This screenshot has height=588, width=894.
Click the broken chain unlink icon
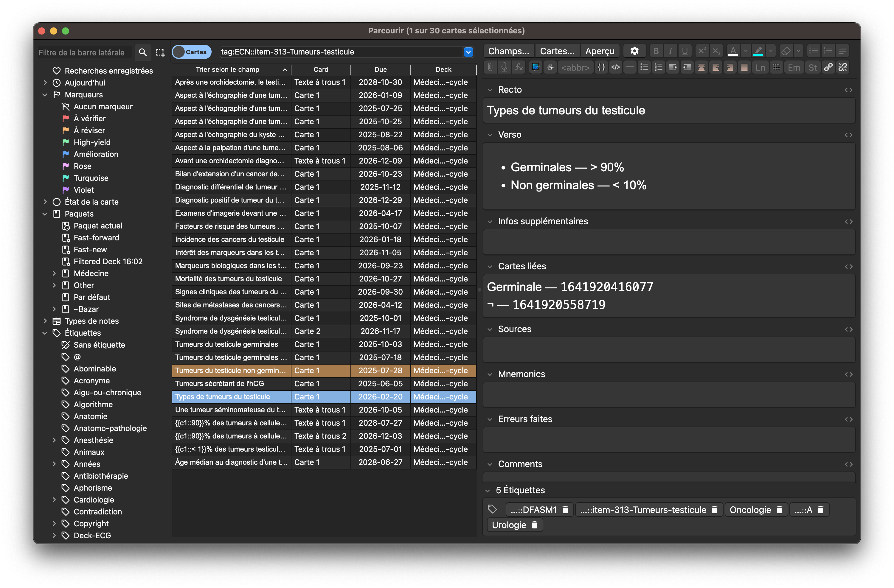(x=842, y=67)
